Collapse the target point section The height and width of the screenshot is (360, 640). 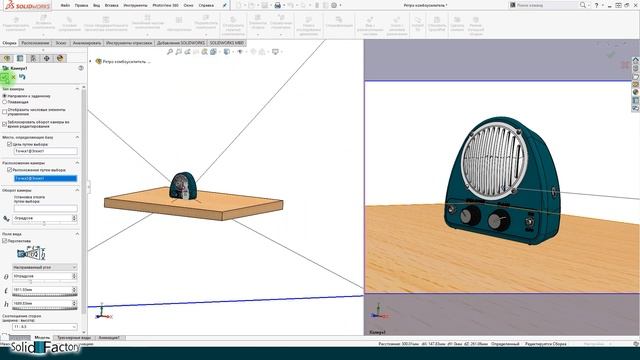[x=77, y=137]
